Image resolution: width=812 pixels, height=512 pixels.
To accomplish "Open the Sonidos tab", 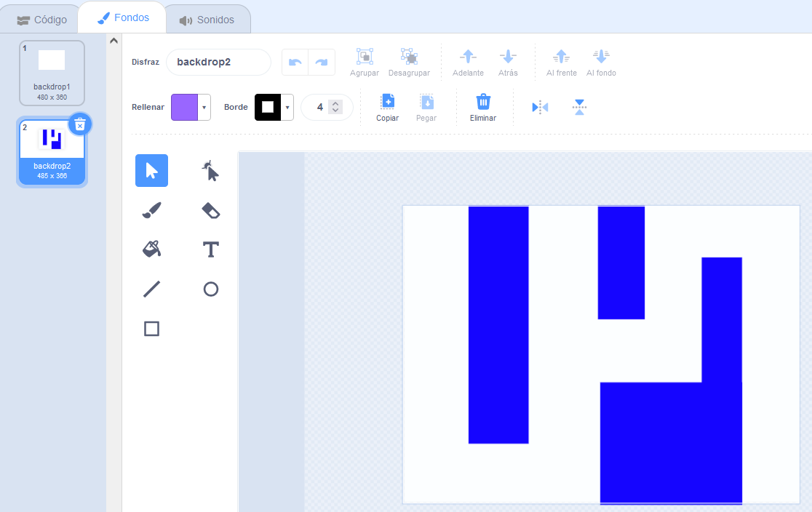I will 207,20.
